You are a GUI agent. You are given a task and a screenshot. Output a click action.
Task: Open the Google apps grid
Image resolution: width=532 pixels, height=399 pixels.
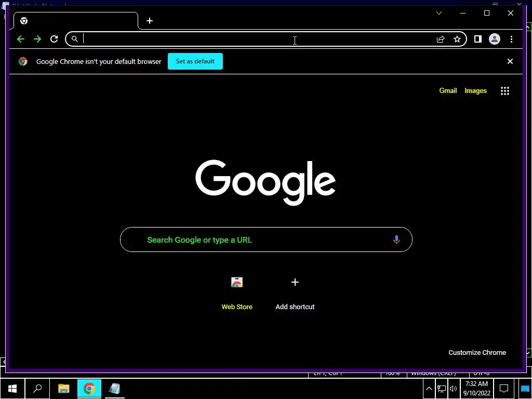click(505, 90)
